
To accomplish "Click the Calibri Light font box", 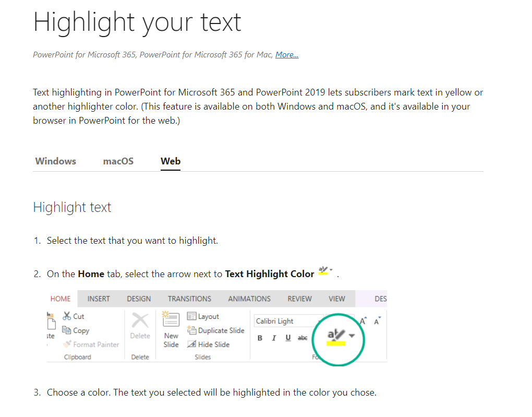I will 288,321.
